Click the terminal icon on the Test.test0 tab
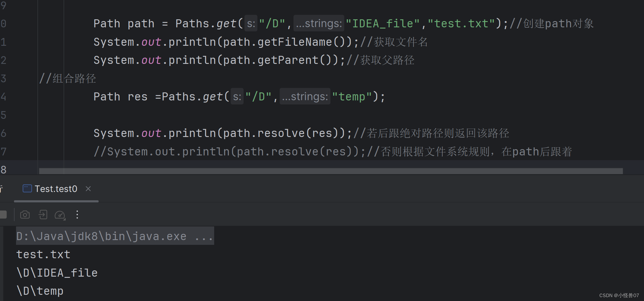This screenshot has width=644, height=301. [x=27, y=188]
